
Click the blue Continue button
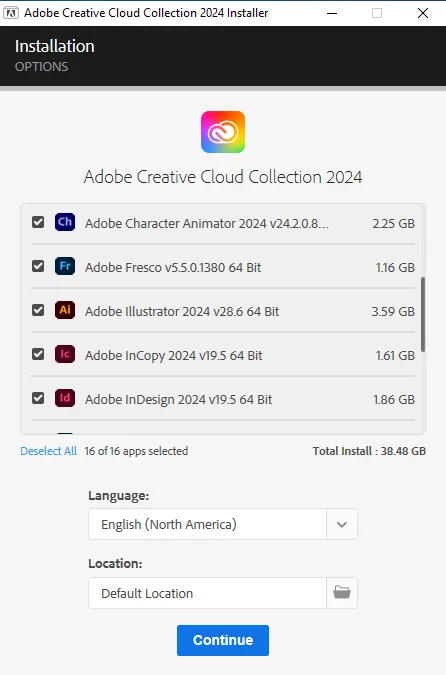223,640
